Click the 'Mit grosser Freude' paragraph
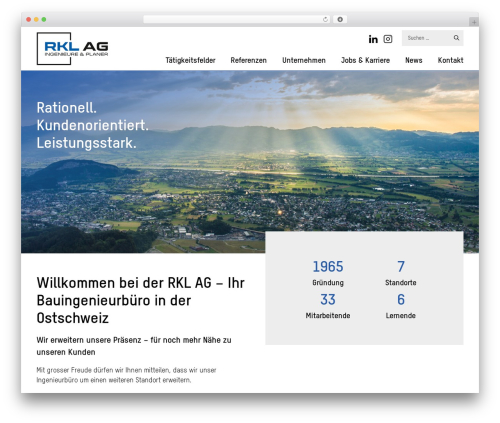 tap(126, 375)
